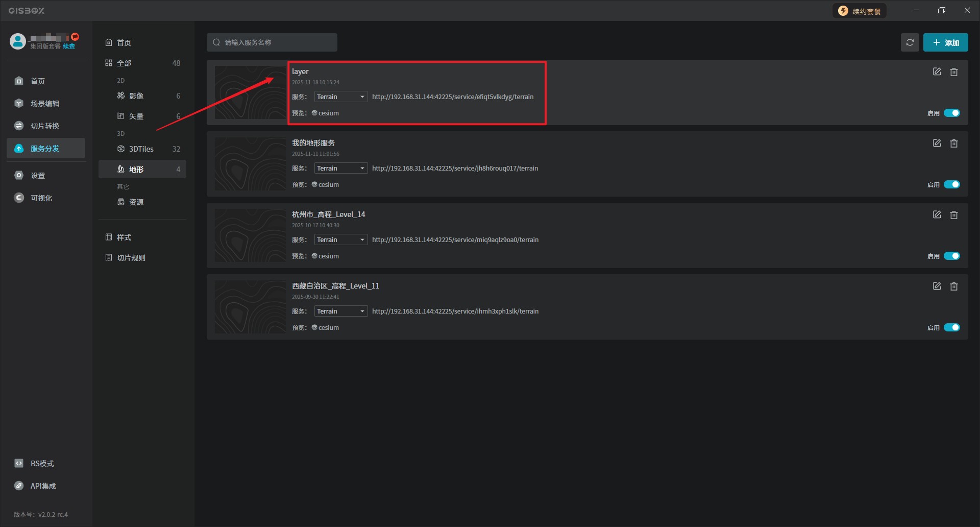This screenshot has height=527, width=980.
Task: Delete the 我的地形服务 terrain service
Action: [x=953, y=143]
